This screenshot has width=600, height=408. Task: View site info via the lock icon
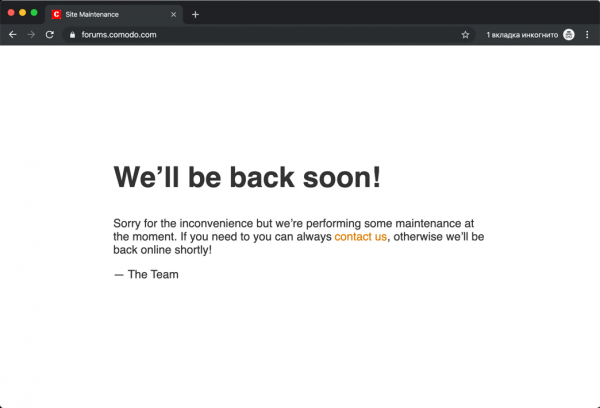coord(71,34)
